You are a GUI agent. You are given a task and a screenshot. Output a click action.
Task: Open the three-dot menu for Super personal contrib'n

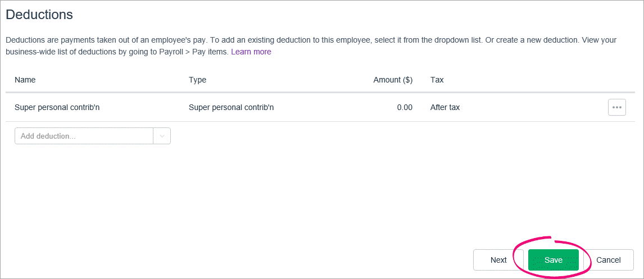(616, 107)
